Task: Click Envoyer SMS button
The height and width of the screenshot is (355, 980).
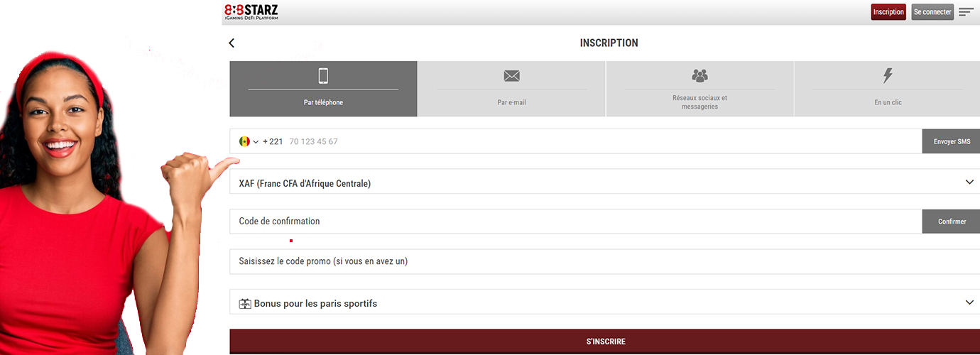Action: (952, 141)
